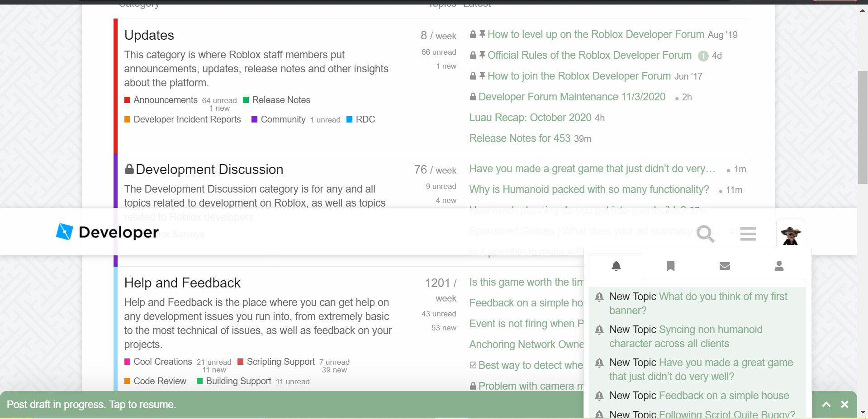Click the green Release Notes color square

click(x=246, y=100)
